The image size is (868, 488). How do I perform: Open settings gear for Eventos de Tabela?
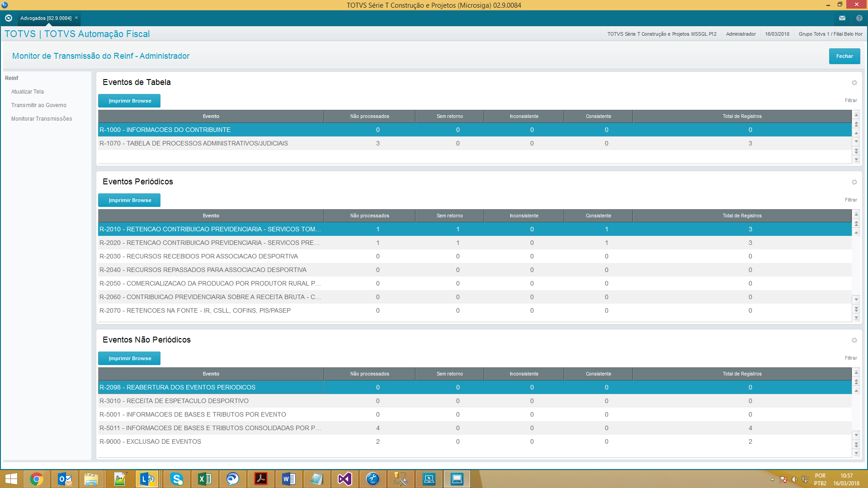pos(854,83)
